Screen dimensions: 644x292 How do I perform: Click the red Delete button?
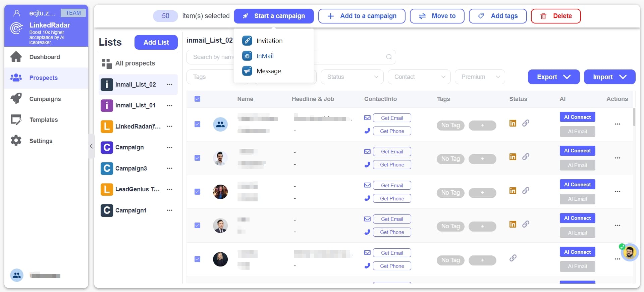click(556, 16)
